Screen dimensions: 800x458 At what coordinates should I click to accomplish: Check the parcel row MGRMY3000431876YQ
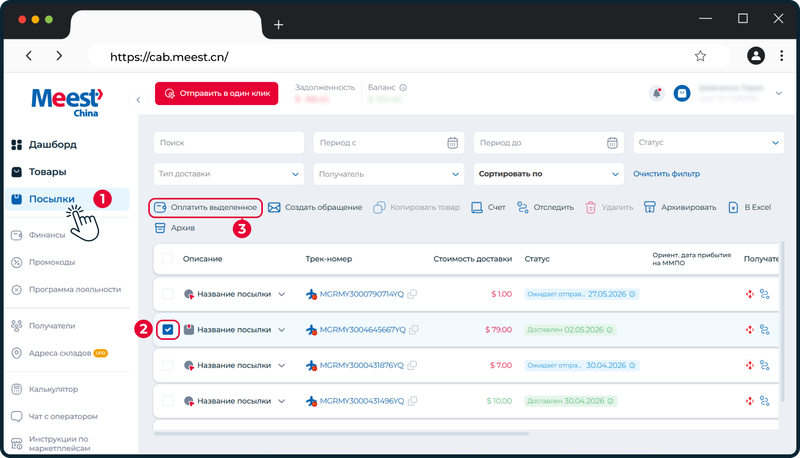(x=167, y=365)
